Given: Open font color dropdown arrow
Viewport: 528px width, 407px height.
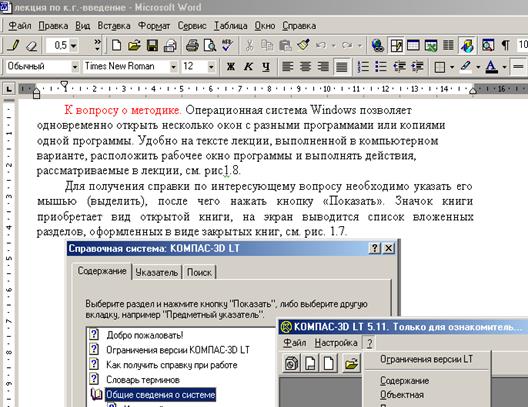Looking at the screenshot, I should click(504, 67).
